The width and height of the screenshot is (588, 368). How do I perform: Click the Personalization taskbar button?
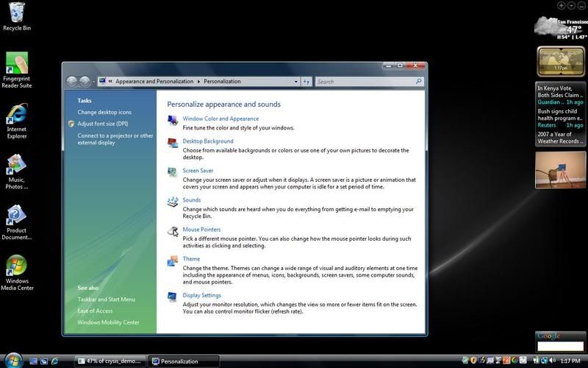coord(183,361)
